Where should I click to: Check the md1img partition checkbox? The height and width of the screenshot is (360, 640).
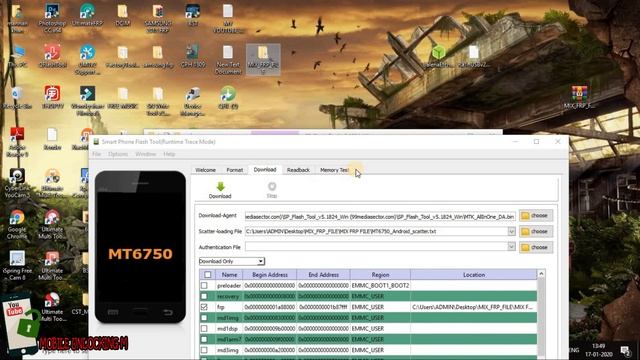[x=204, y=318]
